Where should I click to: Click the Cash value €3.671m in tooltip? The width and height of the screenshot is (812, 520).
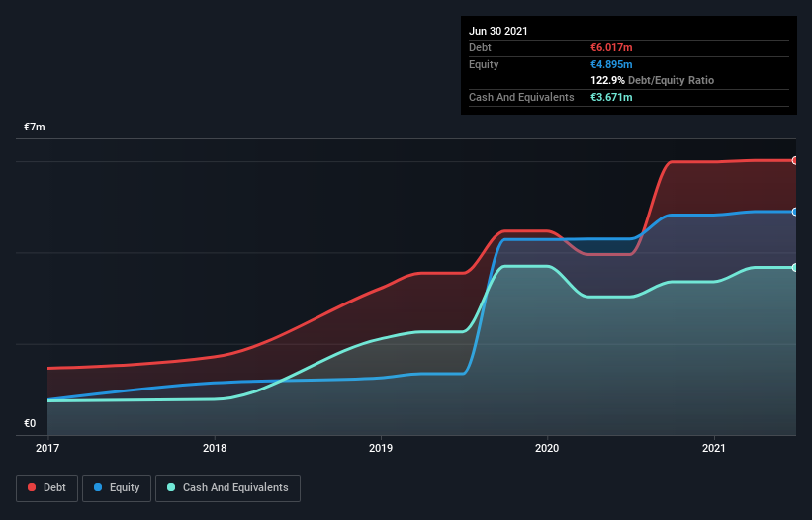tap(611, 97)
